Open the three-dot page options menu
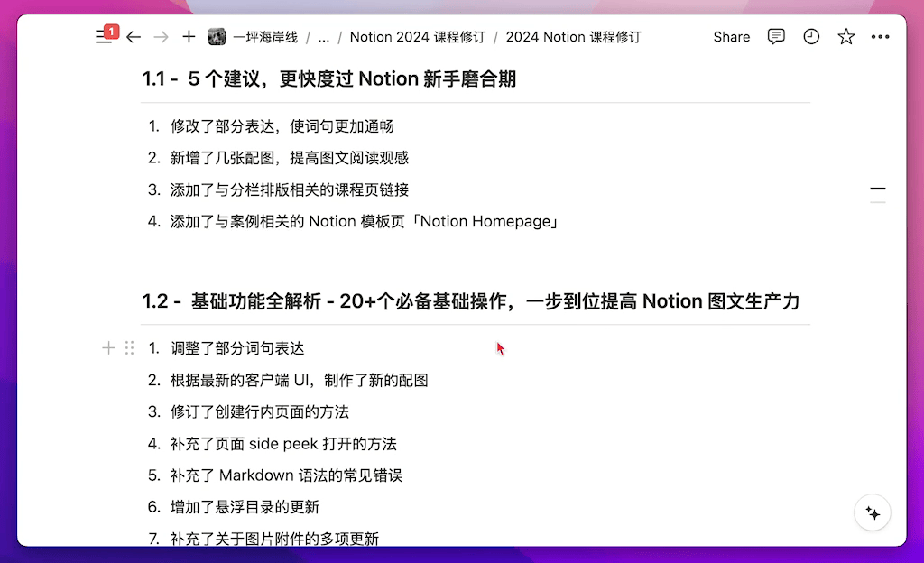 click(x=881, y=36)
